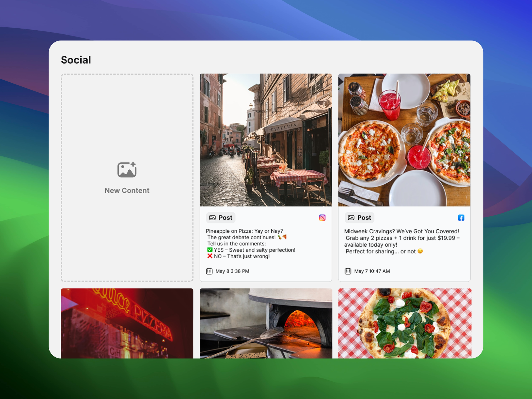Image resolution: width=532 pixels, height=399 pixels.
Task: Open the Roman street pizzeria photo
Action: click(x=266, y=140)
